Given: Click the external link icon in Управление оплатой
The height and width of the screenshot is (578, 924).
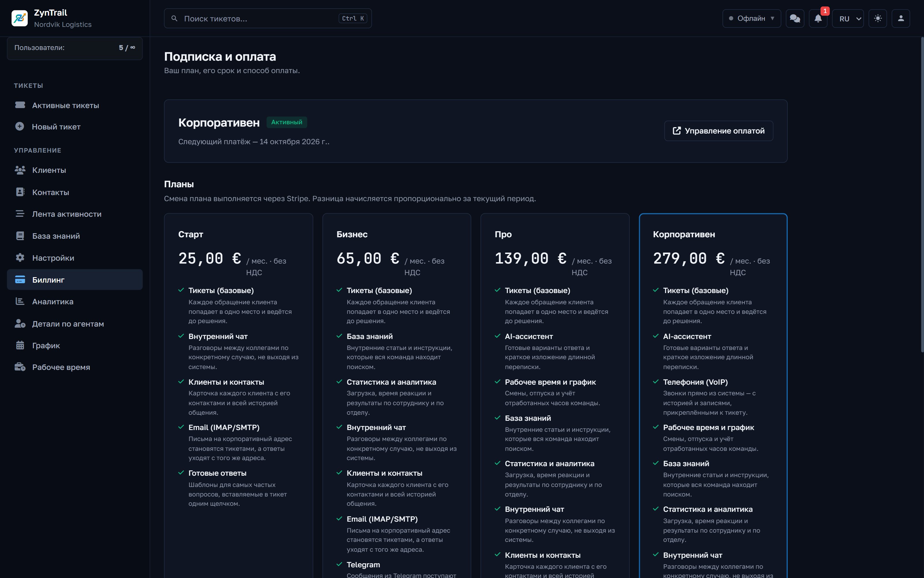Looking at the screenshot, I should 677,131.
